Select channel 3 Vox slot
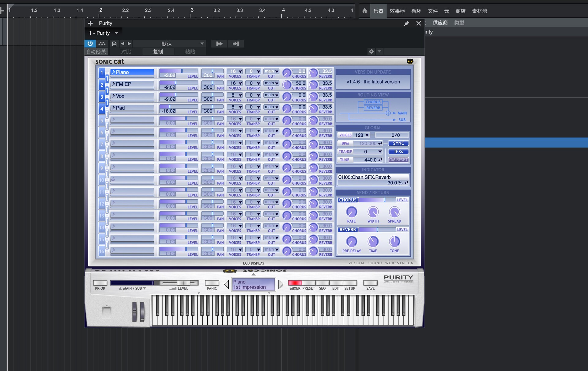The width and height of the screenshot is (588, 371). 132,96
